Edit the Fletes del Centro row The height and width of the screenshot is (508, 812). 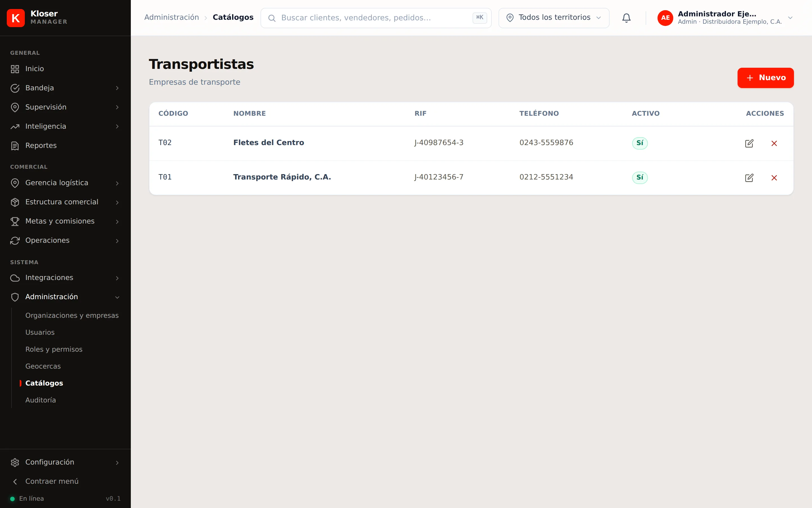[x=749, y=143]
